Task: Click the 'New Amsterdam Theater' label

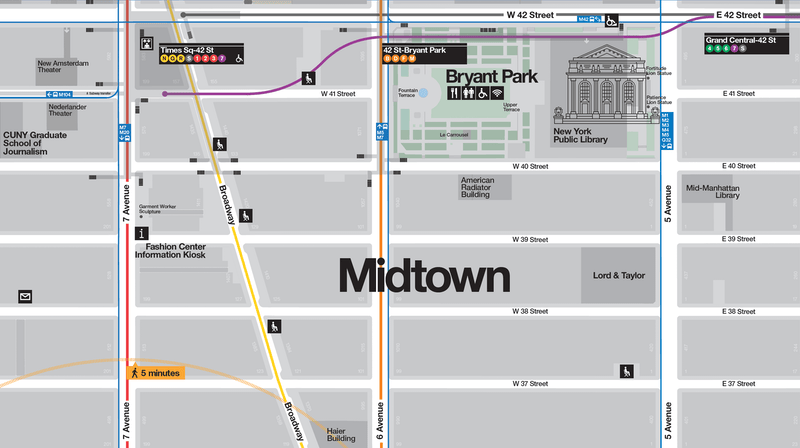Action: pyautogui.click(x=63, y=66)
